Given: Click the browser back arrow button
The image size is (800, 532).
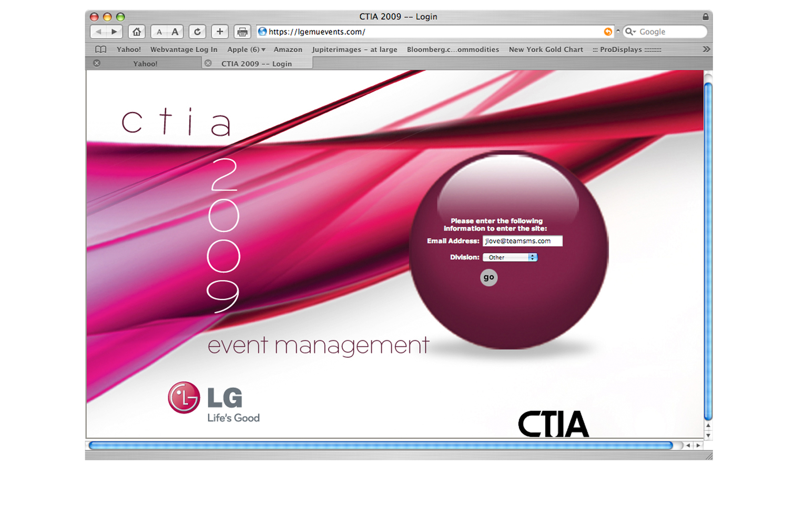Looking at the screenshot, I should (99, 32).
